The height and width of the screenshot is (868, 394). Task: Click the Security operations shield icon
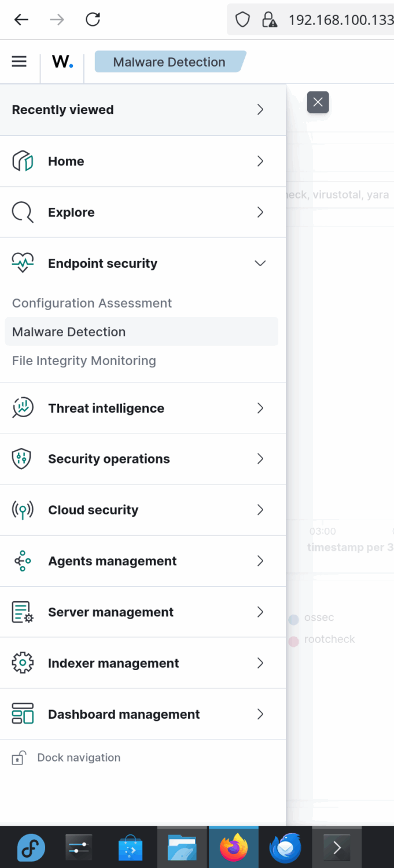tap(23, 459)
